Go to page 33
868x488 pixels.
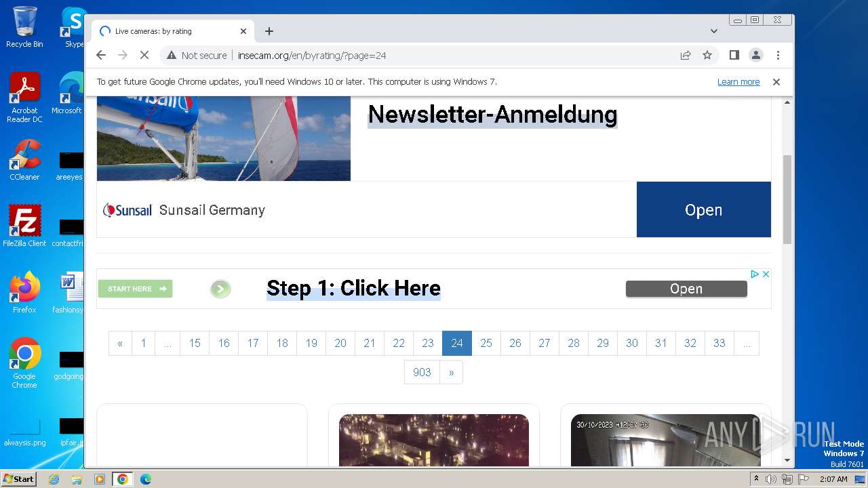click(x=719, y=343)
